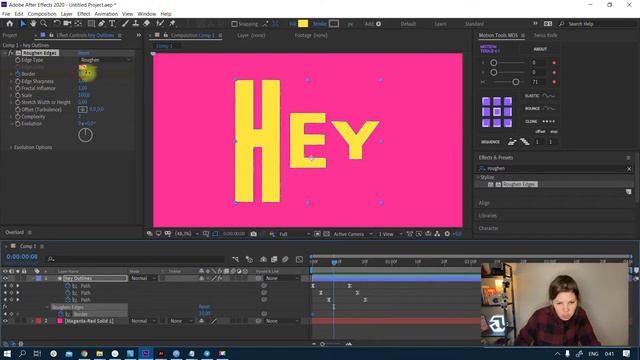Open the Active Camera dropdown

pyautogui.click(x=353, y=234)
